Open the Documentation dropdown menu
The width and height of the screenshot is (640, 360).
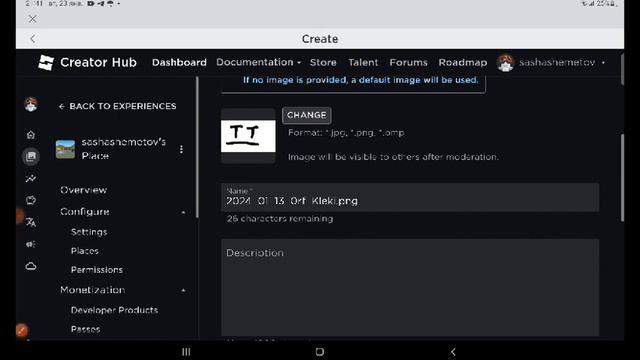click(258, 62)
